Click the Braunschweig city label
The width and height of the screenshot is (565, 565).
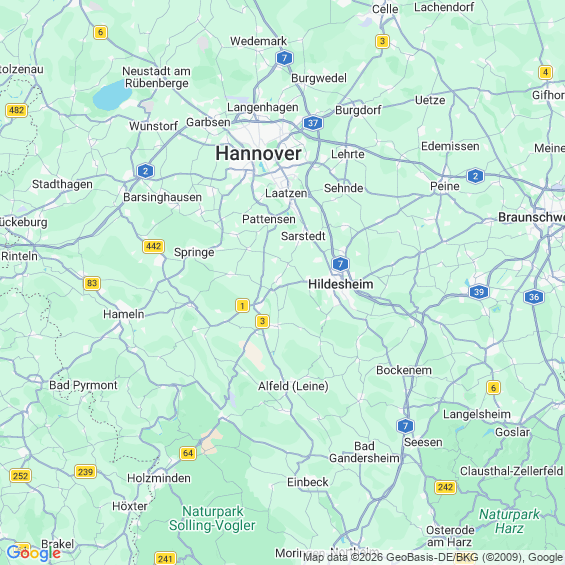531,217
